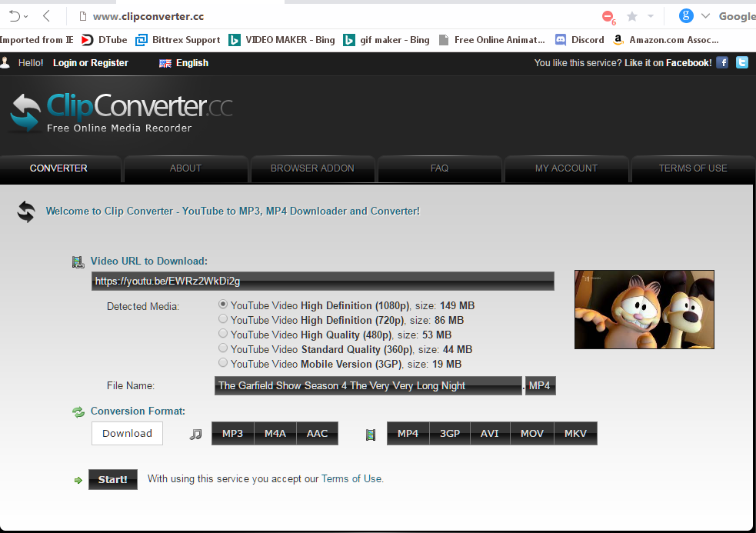Click the music note audio icon

click(195, 434)
